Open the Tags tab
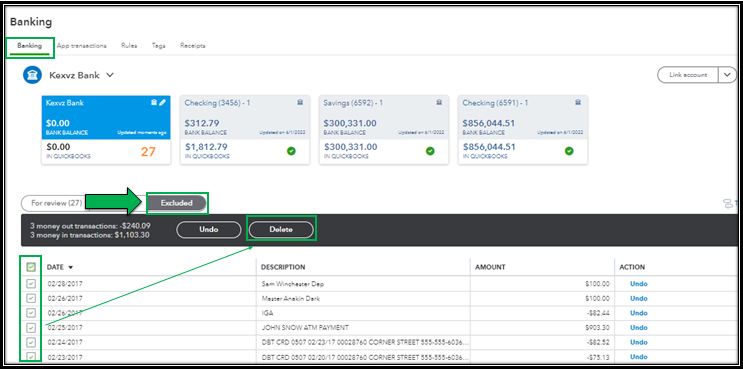743x370 pixels. (x=159, y=46)
